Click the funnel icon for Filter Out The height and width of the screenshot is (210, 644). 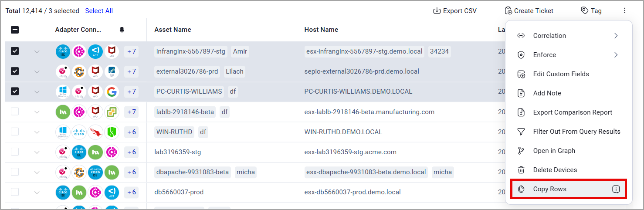point(521,132)
